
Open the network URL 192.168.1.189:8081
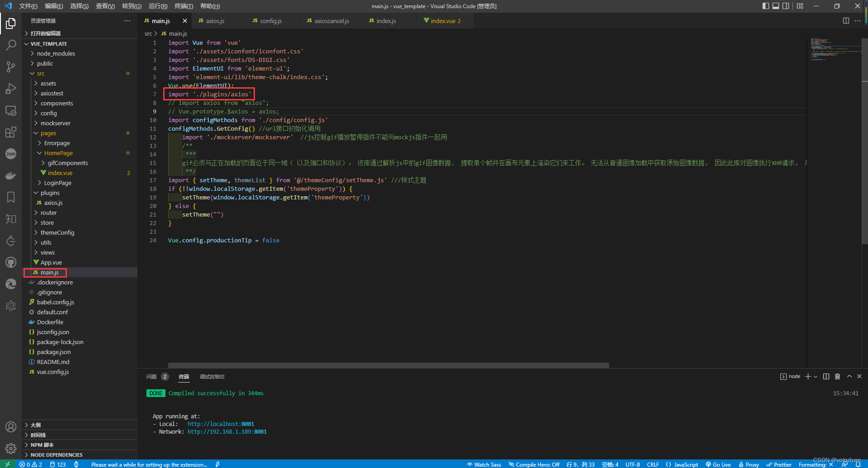(x=227, y=431)
